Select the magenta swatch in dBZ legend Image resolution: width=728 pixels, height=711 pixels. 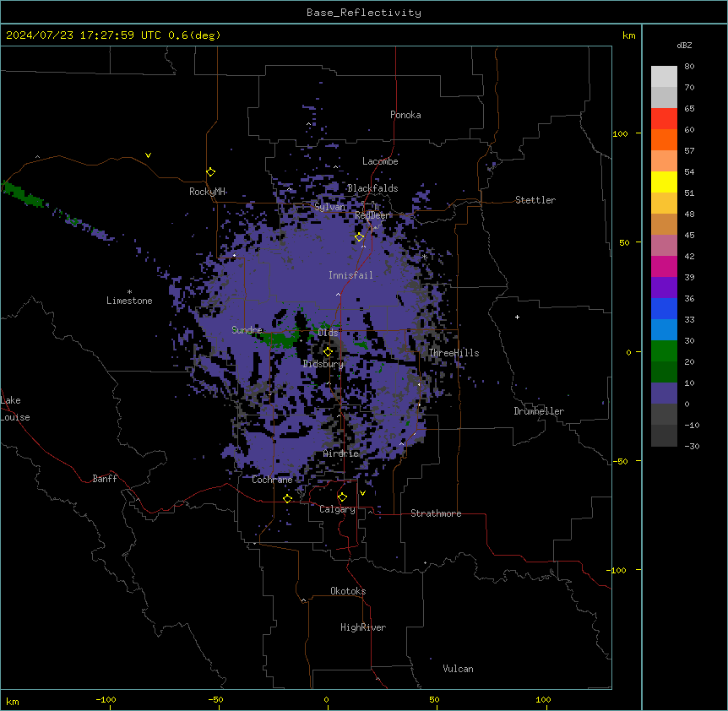pos(664,266)
